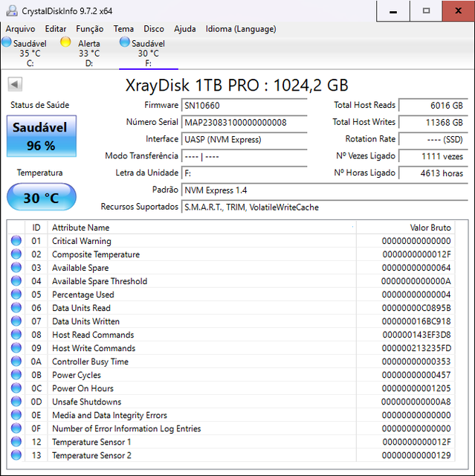Click status orb for Percentage Used row
This screenshot has width=475, height=476.
click(16, 295)
